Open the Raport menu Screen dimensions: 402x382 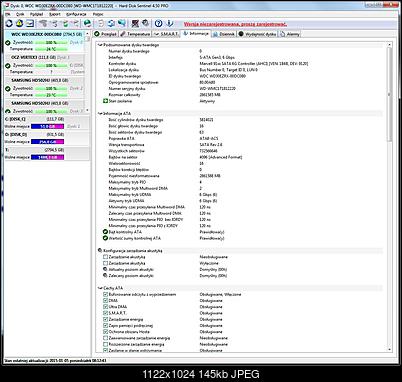pyautogui.click(x=55, y=14)
